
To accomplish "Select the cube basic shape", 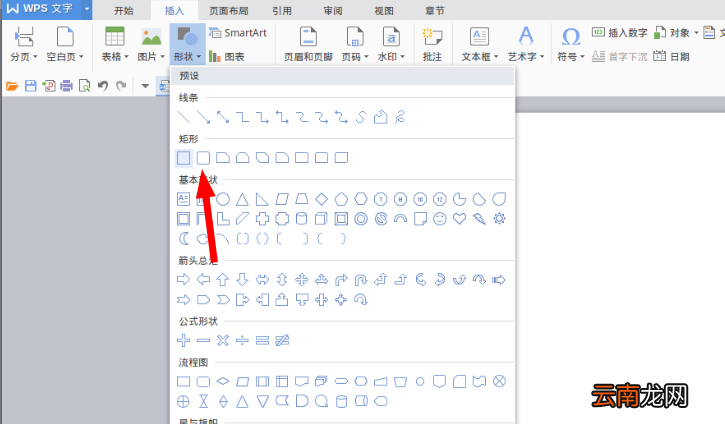I will pos(321,219).
